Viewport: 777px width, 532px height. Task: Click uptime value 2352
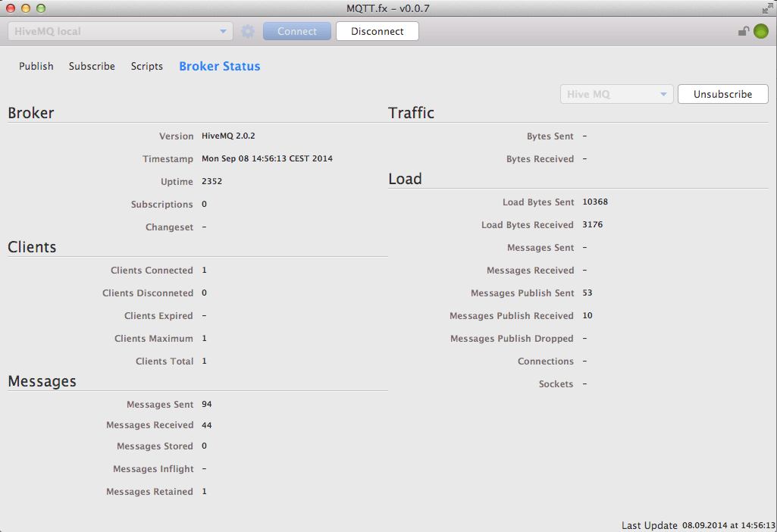tap(211, 181)
